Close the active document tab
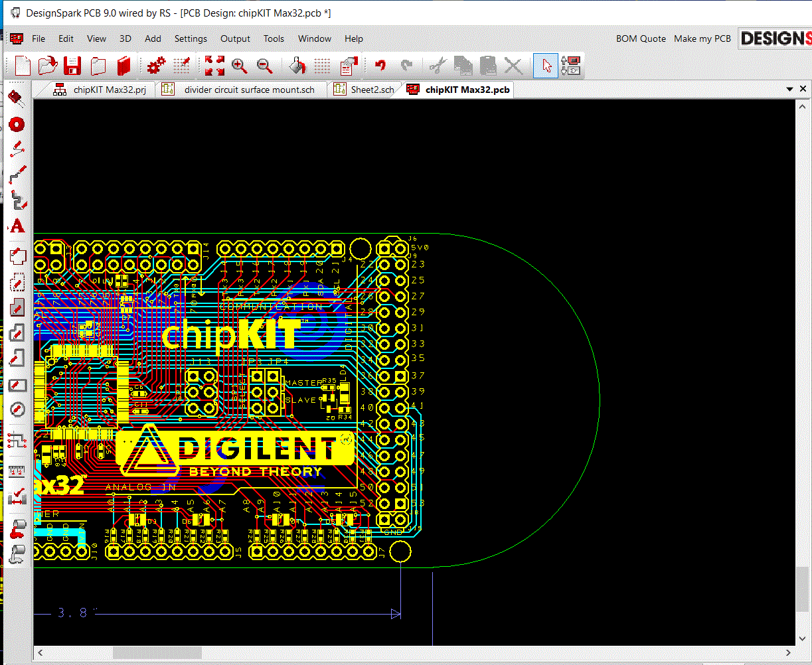Viewport: 812px width, 665px height. tap(803, 89)
